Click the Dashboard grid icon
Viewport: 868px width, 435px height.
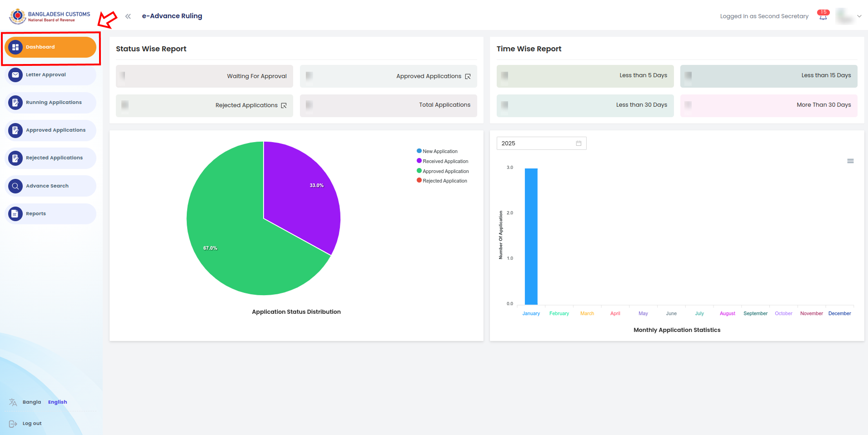15,47
